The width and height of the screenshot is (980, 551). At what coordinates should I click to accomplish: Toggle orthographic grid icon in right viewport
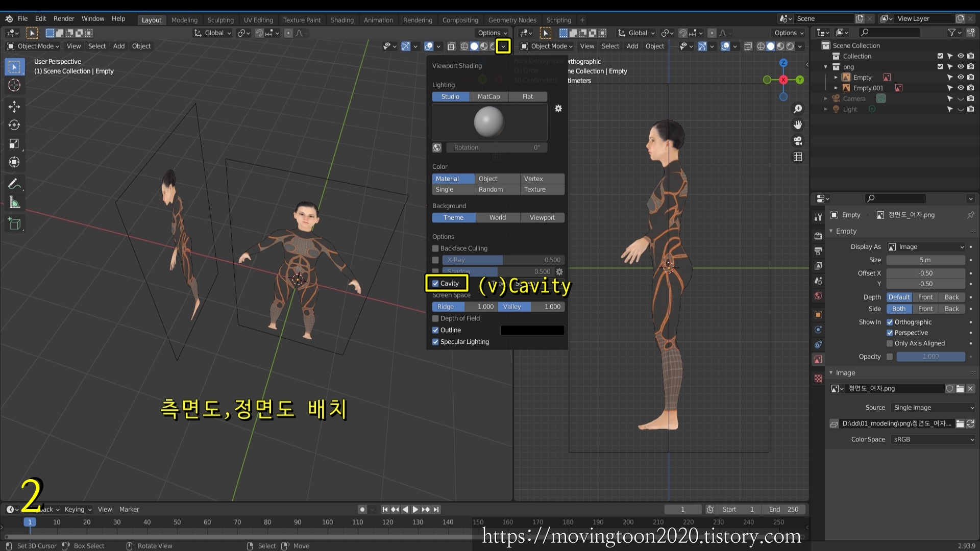pos(797,157)
